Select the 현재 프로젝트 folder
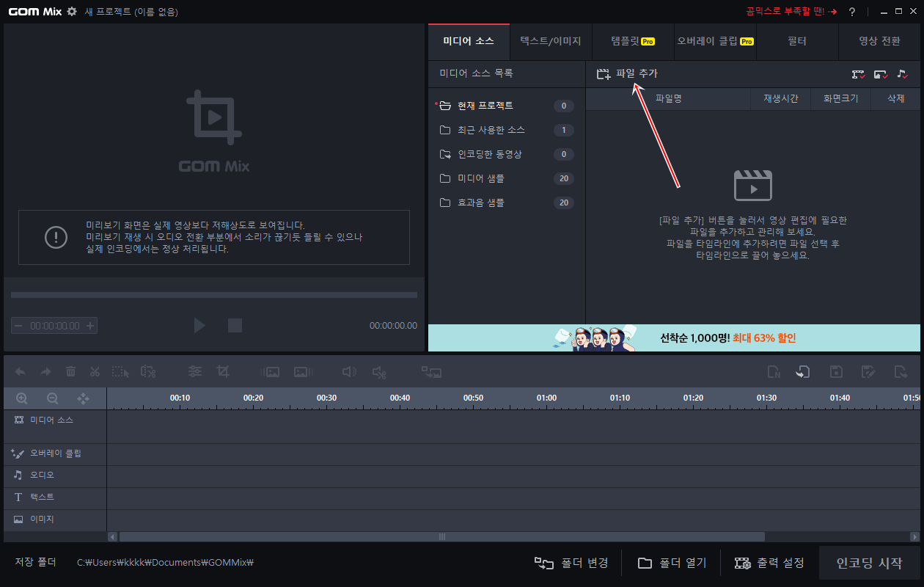 point(507,106)
